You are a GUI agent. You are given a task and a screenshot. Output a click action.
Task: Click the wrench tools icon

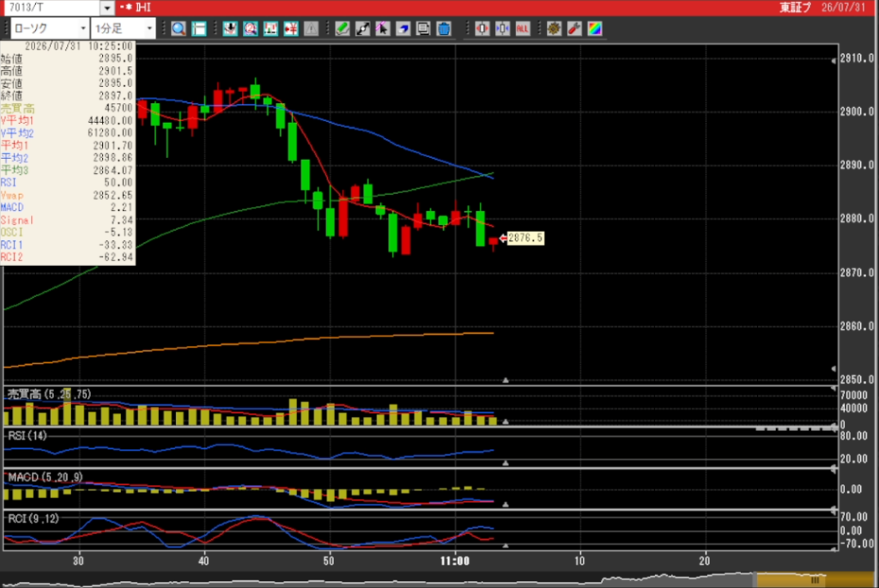click(574, 28)
